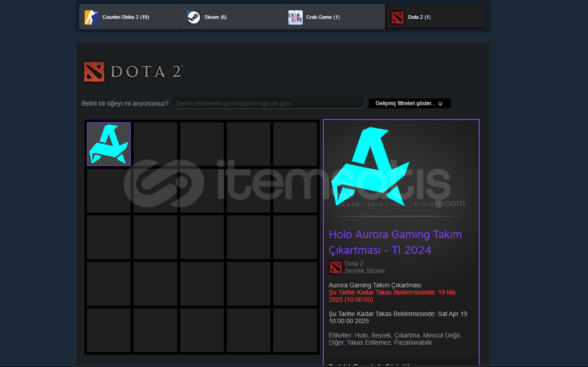
Task: Click Holo Aurora Gaming Takım Çıkartması title
Action: pos(395,242)
